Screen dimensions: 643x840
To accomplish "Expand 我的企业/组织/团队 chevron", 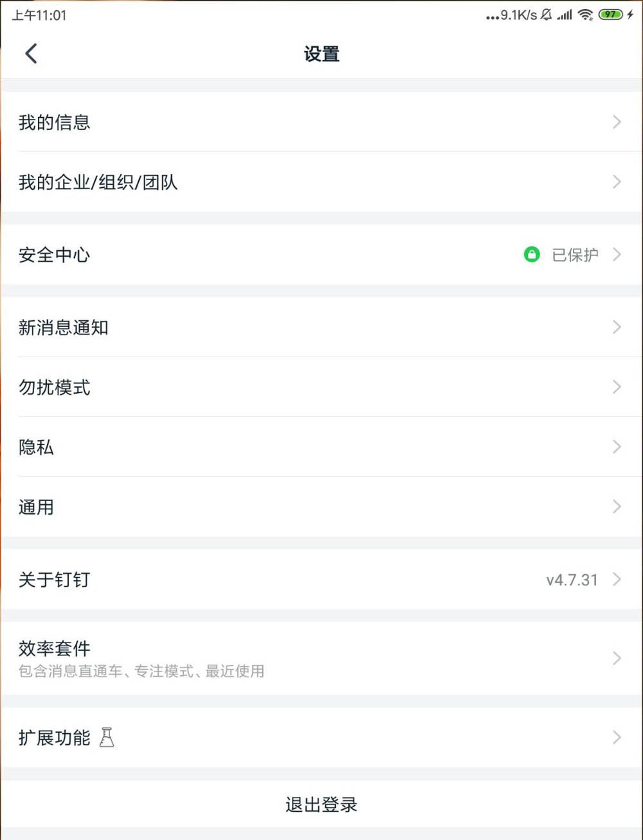I will click(617, 182).
